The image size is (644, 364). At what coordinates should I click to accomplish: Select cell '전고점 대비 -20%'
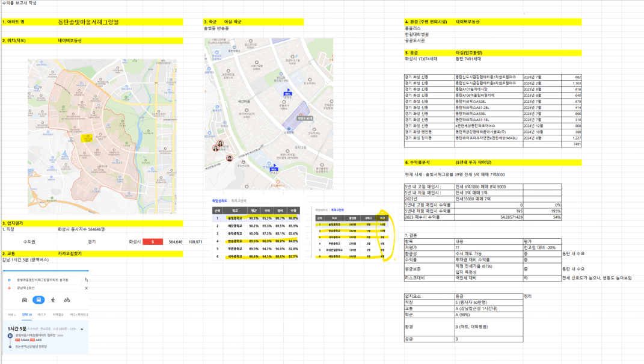pyautogui.click(x=542, y=248)
